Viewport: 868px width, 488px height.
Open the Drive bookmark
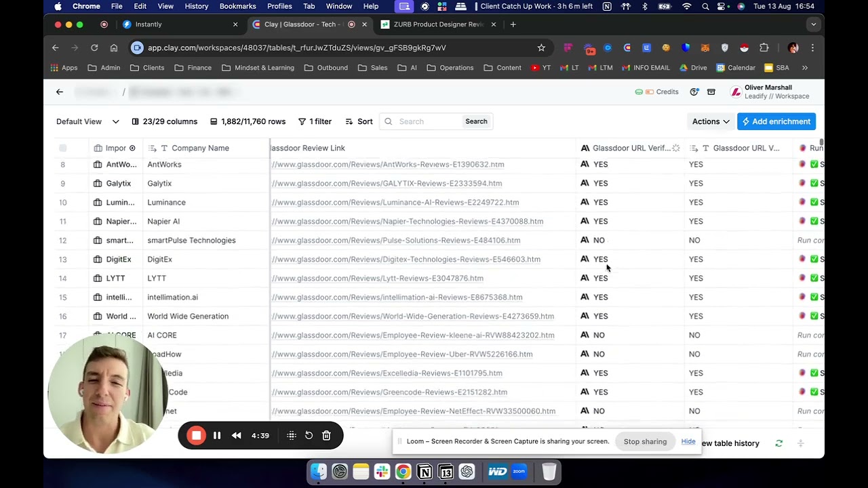pyautogui.click(x=693, y=68)
